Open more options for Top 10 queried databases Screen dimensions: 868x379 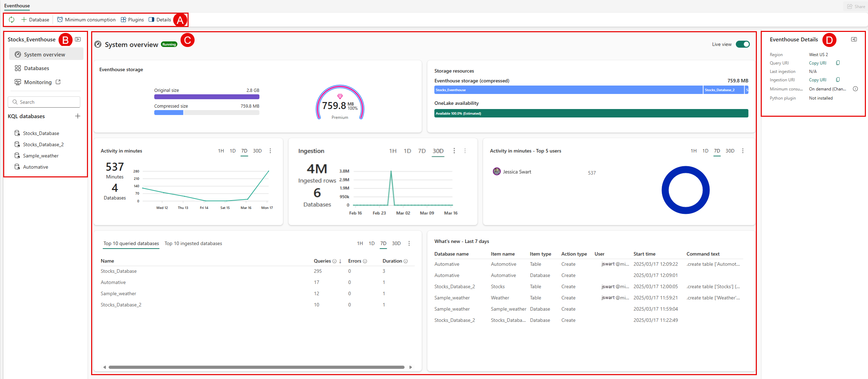409,243
